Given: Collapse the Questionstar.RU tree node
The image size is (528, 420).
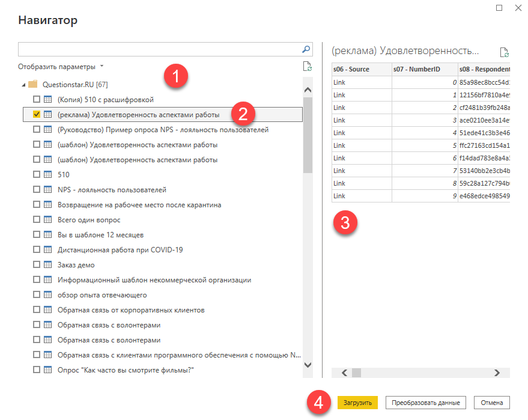Looking at the screenshot, I should [x=23, y=85].
